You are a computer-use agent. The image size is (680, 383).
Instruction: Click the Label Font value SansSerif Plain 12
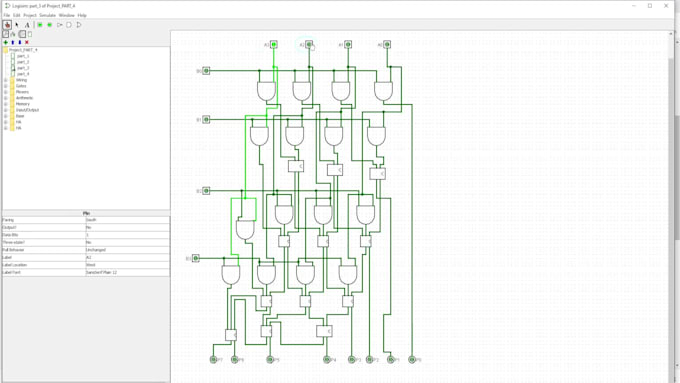tap(127, 272)
